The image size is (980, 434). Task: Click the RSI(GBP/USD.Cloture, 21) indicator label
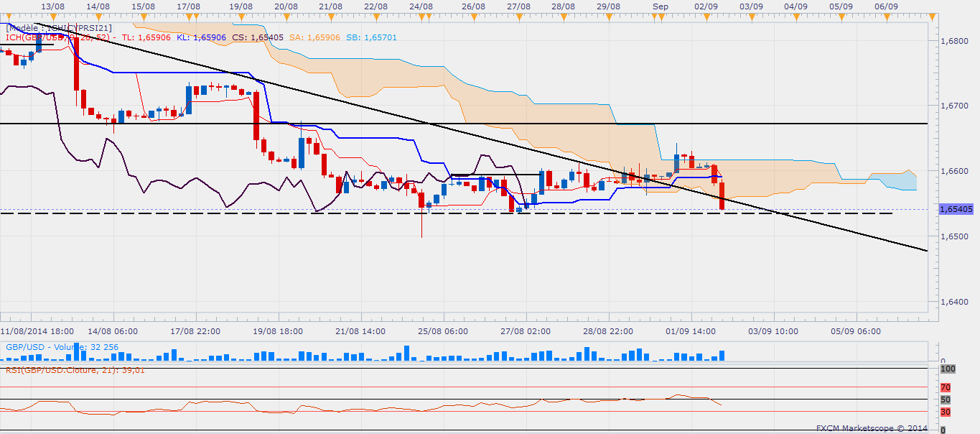[x=75, y=370]
